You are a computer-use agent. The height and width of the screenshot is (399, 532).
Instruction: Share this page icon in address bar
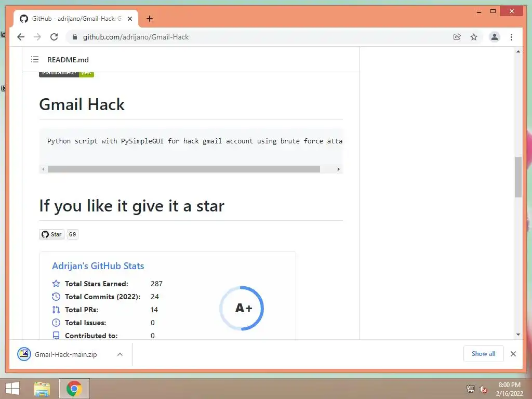(x=457, y=37)
